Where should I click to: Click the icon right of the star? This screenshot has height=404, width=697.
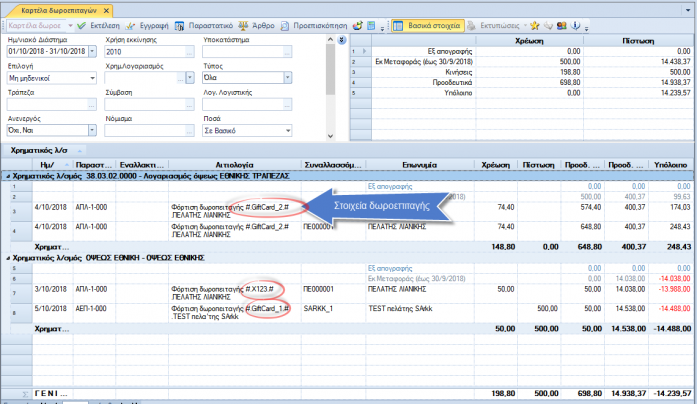549,26
